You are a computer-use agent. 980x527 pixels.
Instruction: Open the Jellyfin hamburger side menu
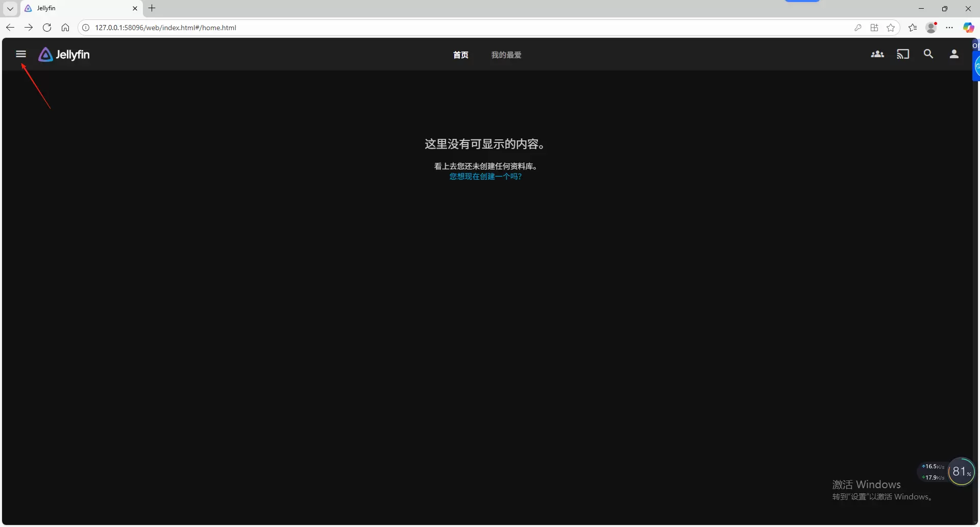coord(21,54)
